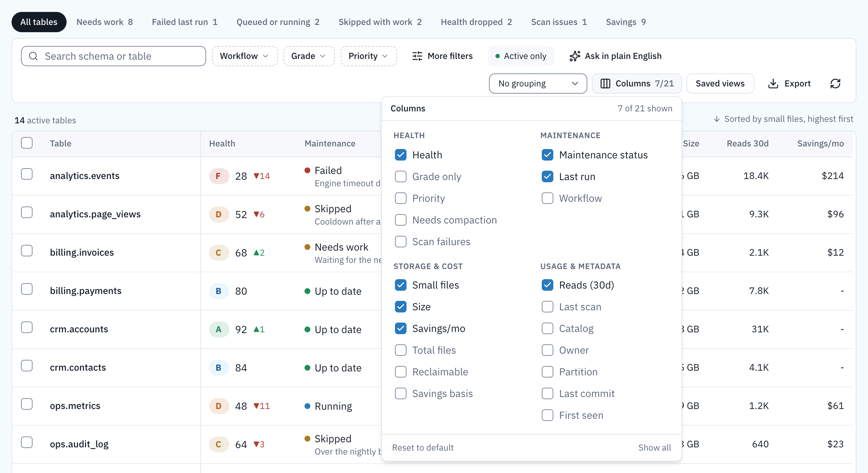Enable the Workflow column checkbox
Viewport: 868px width, 473px height.
click(548, 198)
